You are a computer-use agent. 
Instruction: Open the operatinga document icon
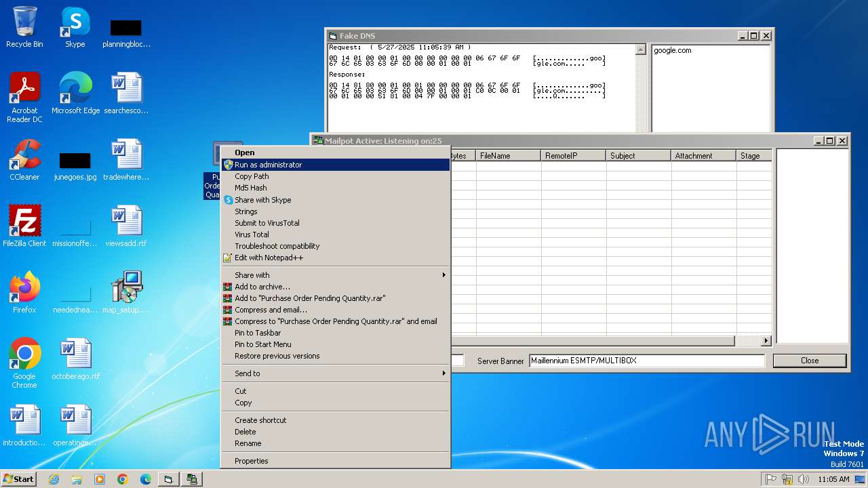(x=75, y=425)
